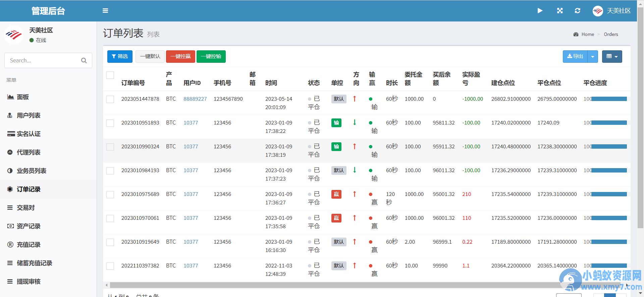Click the refresh icon in header

coord(577,11)
